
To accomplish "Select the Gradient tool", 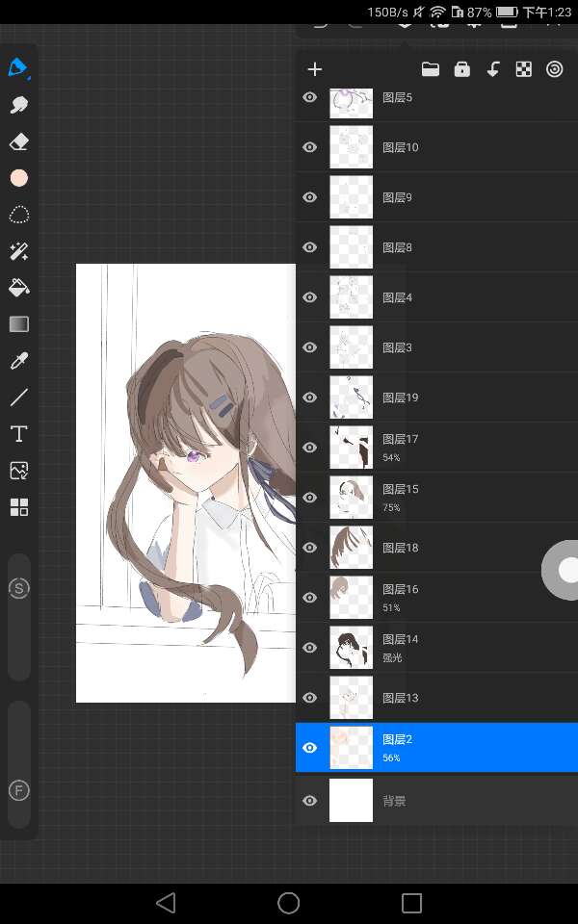I will click(19, 324).
